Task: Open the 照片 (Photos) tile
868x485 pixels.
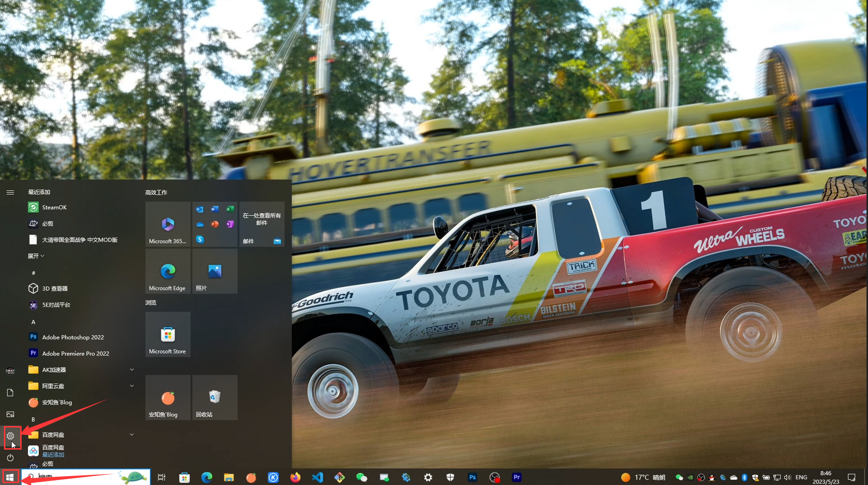Action: [x=215, y=272]
